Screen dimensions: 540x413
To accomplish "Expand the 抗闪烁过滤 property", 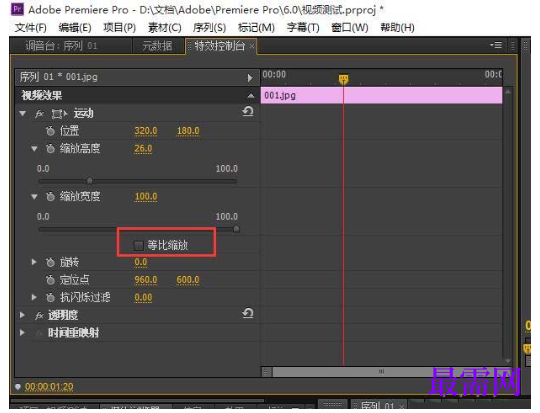I will click(x=34, y=297).
